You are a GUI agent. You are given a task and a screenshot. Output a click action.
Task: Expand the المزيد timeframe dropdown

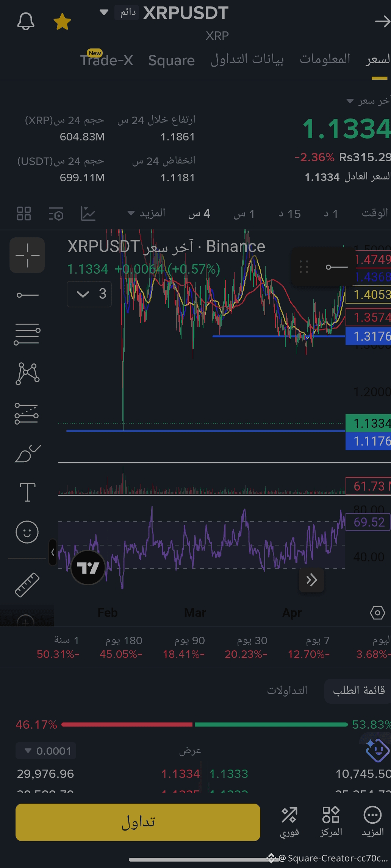[146, 213]
